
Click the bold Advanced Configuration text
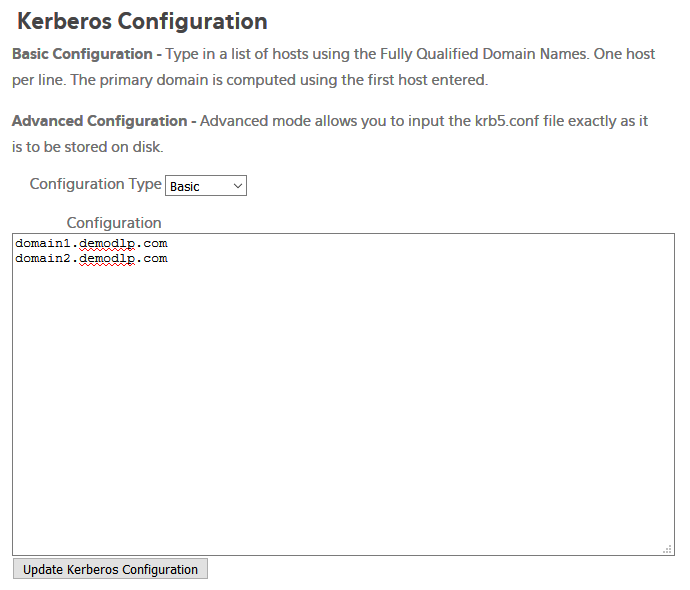click(99, 121)
